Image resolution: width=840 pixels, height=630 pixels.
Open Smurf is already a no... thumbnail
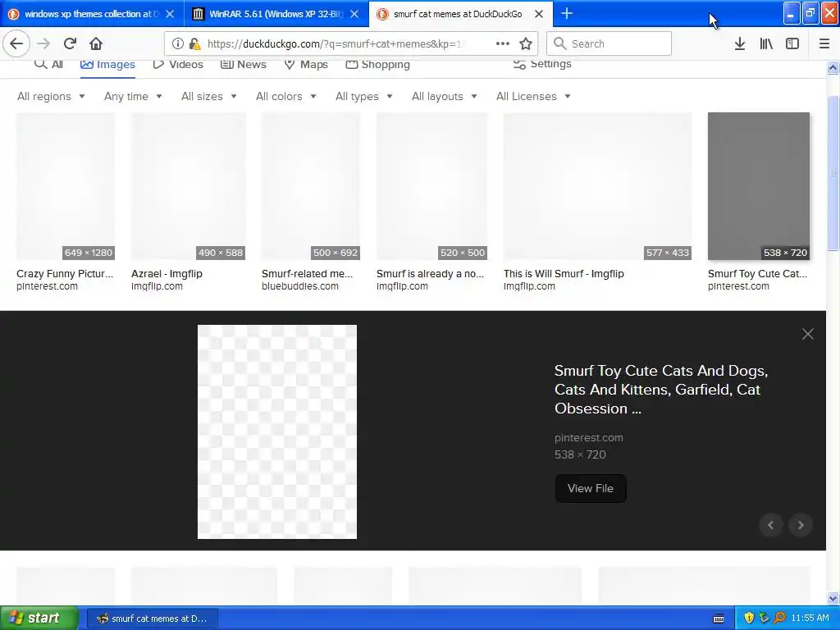point(431,186)
